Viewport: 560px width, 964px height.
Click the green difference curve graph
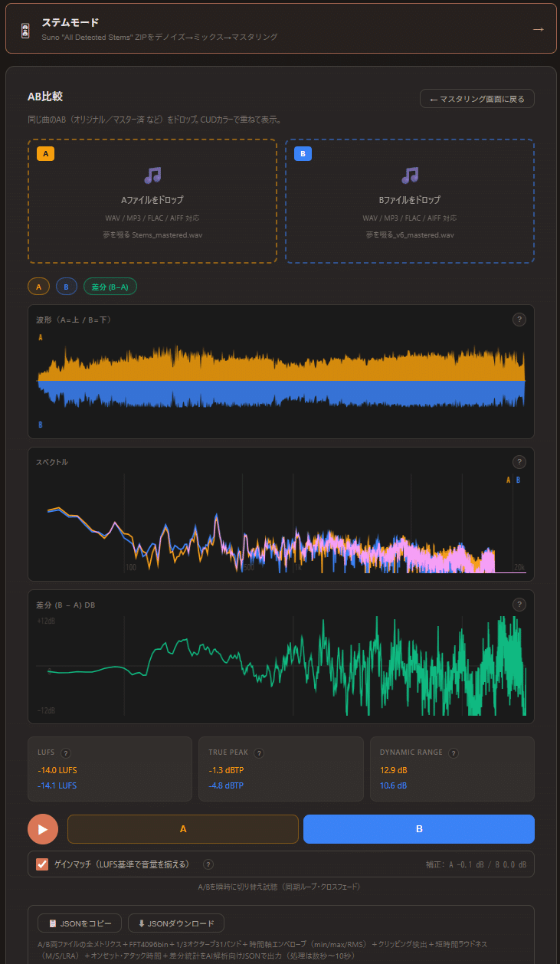(x=281, y=666)
